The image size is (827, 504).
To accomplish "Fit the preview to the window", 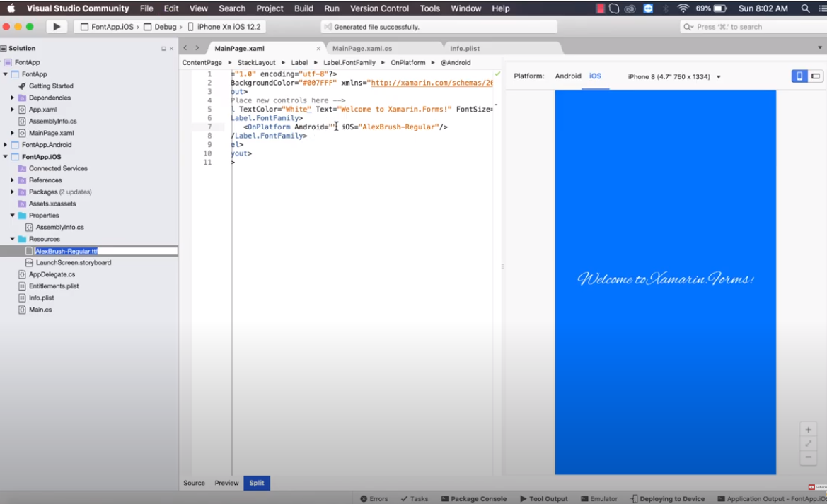I will click(x=808, y=443).
